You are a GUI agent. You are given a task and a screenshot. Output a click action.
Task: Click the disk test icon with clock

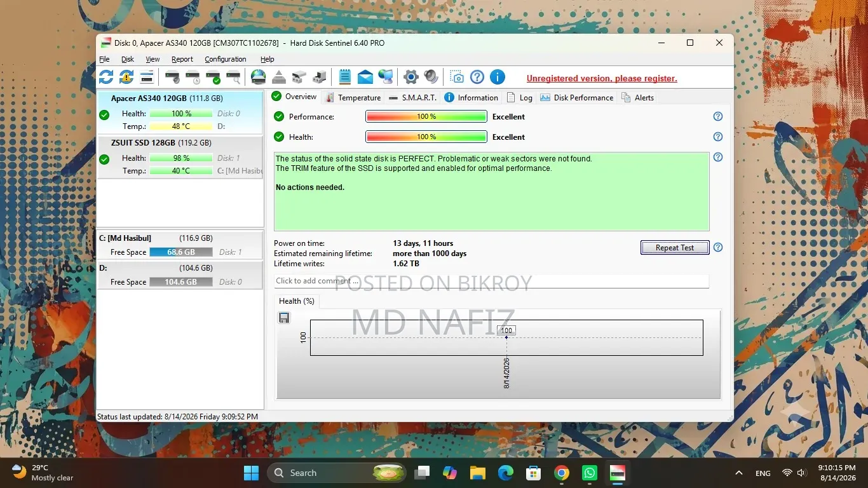pyautogui.click(x=193, y=78)
